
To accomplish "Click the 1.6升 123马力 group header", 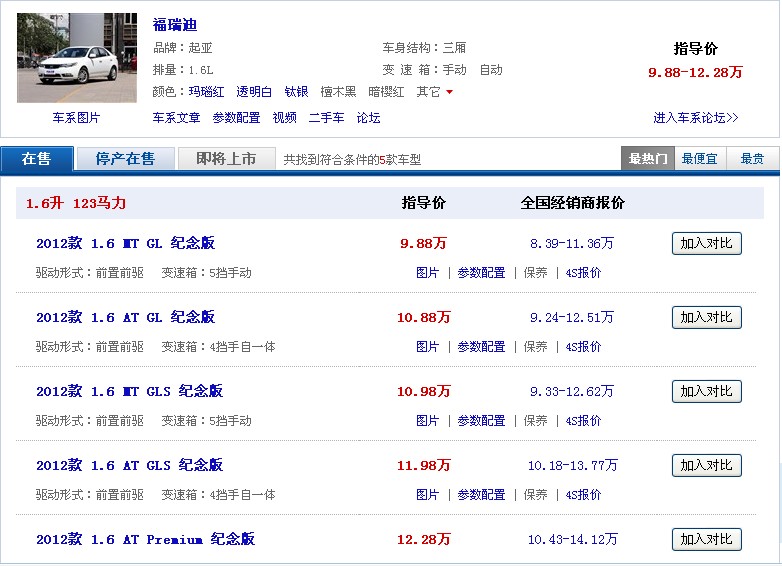I will (76, 203).
